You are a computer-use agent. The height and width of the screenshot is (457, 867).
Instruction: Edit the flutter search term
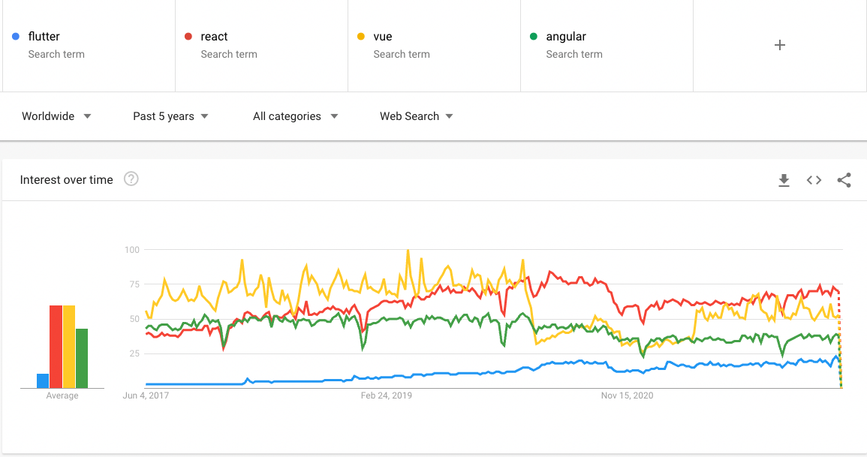(89, 45)
